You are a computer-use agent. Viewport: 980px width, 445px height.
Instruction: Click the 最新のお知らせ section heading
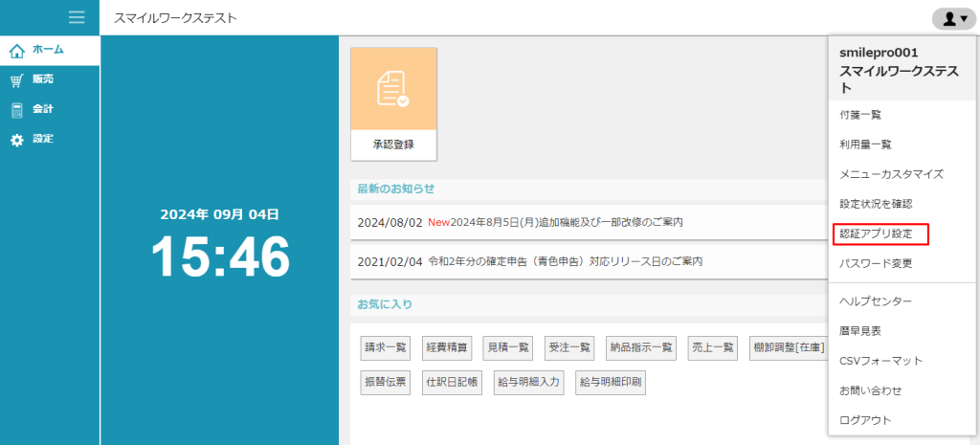pos(395,189)
